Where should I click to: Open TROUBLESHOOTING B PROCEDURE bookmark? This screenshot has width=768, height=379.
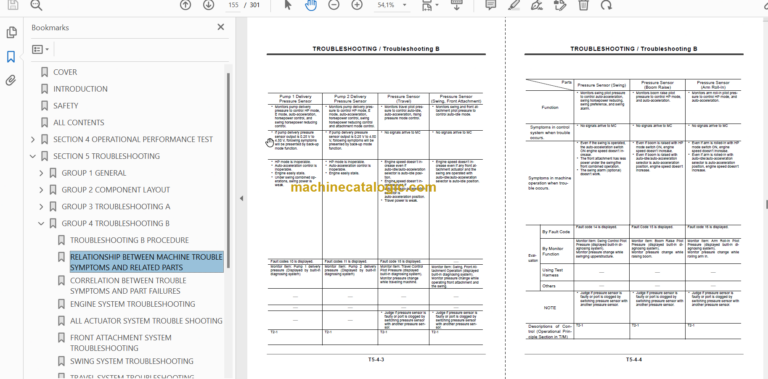click(x=129, y=240)
